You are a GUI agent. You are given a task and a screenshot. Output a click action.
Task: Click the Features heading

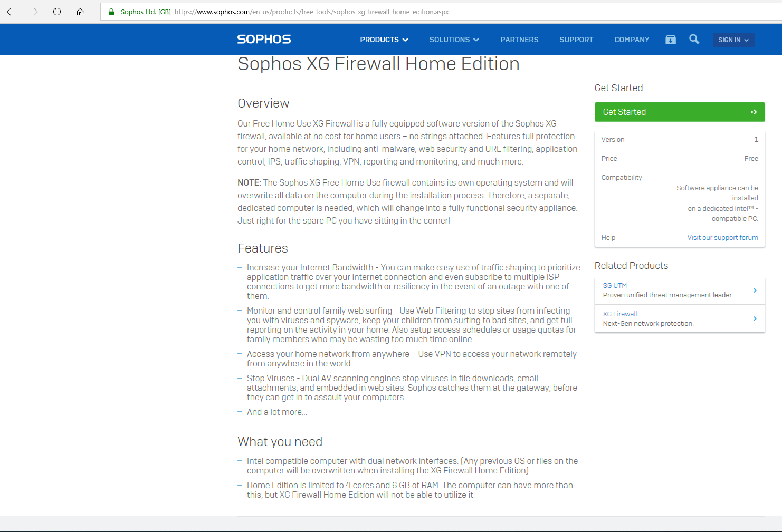[263, 248]
